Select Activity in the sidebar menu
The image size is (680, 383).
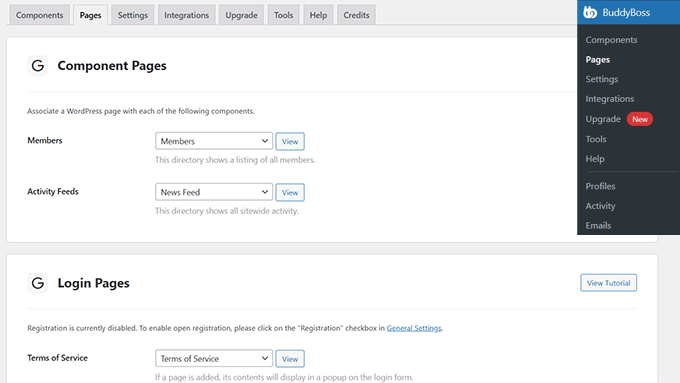[x=600, y=206]
